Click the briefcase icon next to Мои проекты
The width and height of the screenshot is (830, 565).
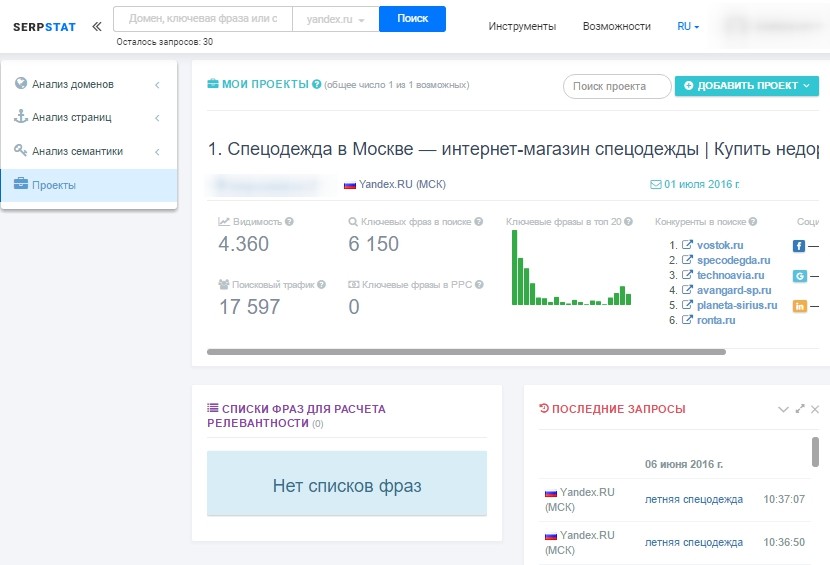(x=213, y=84)
